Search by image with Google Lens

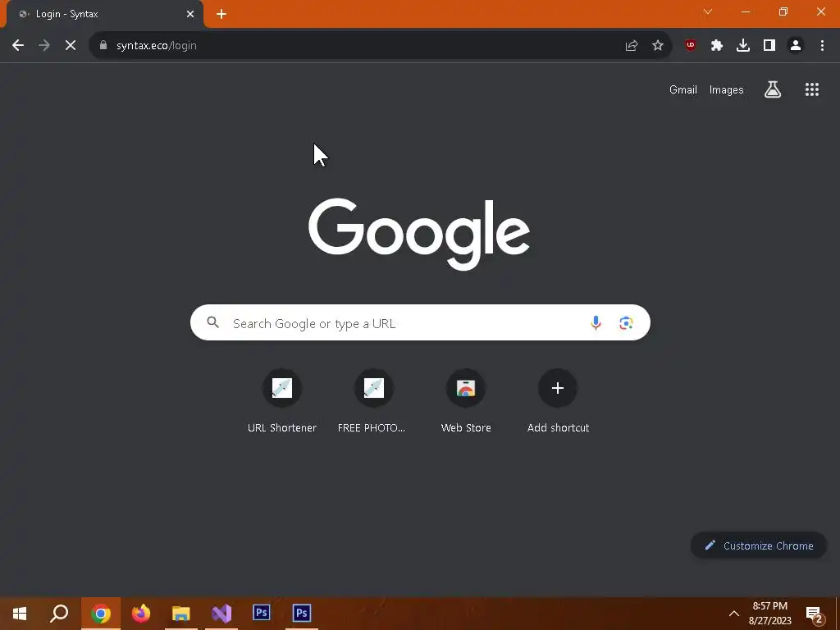point(626,322)
